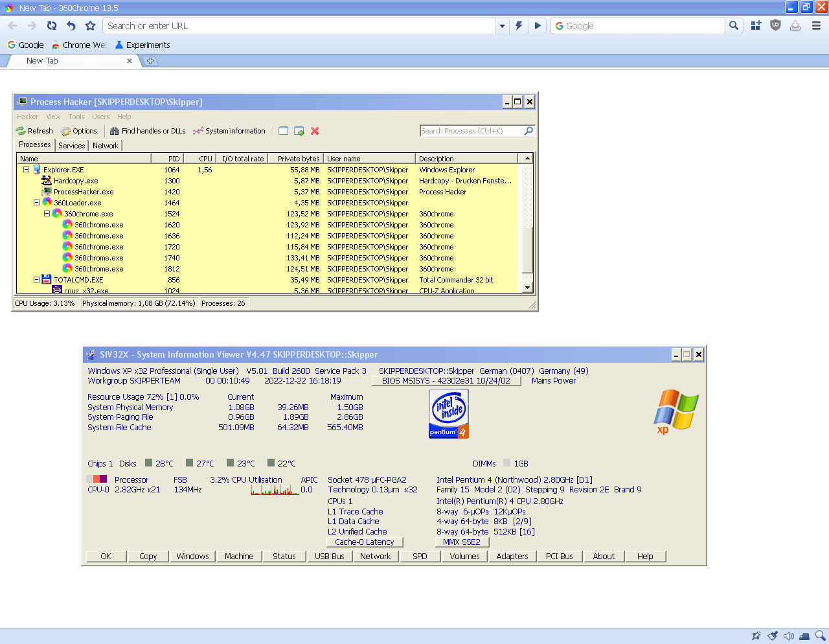The width and height of the screenshot is (829, 644).
Task: Bookmark this page with the star icon
Action: tap(91, 26)
